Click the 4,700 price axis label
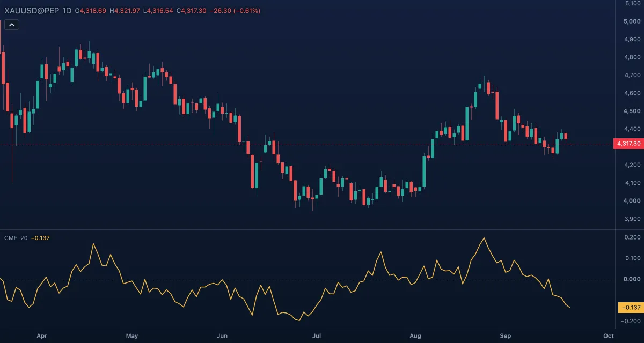 click(x=633, y=75)
